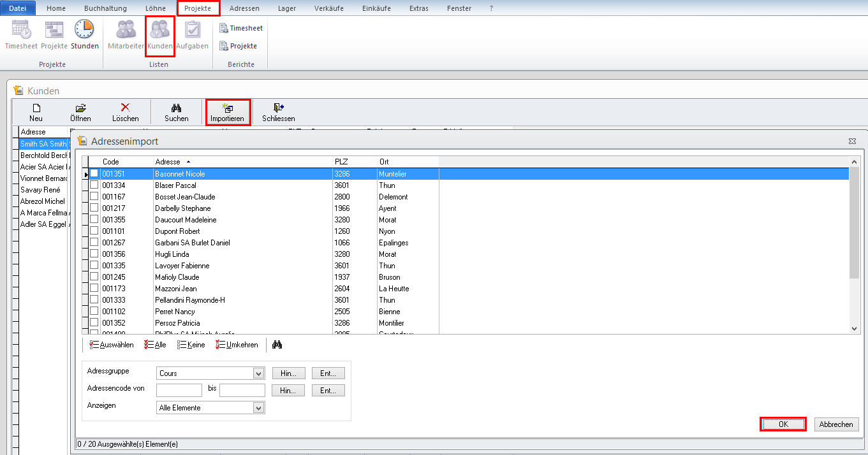Screen dimensions: 868x455
Task: Click the Adressencode von input field
Action: [x=179, y=391]
